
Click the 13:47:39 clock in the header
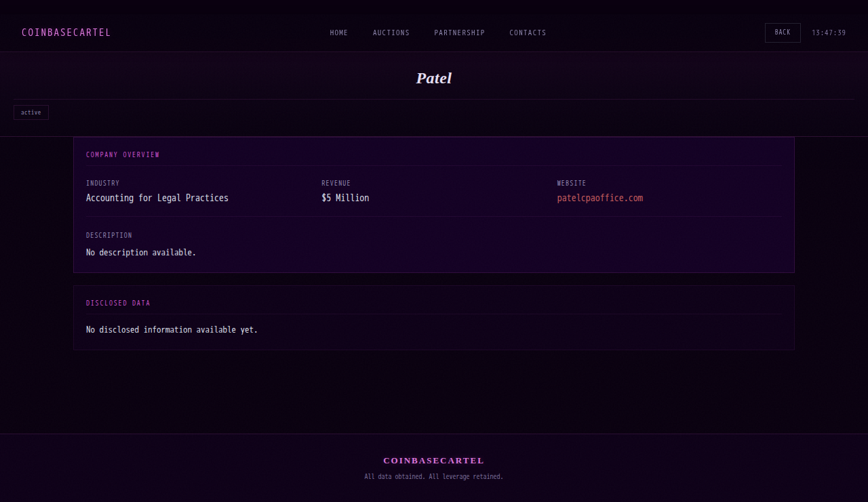[829, 33]
